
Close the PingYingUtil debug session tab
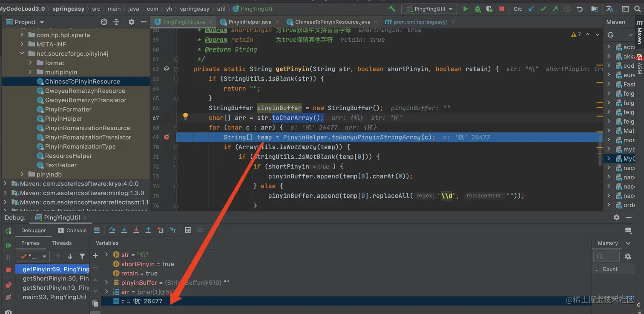86,217
